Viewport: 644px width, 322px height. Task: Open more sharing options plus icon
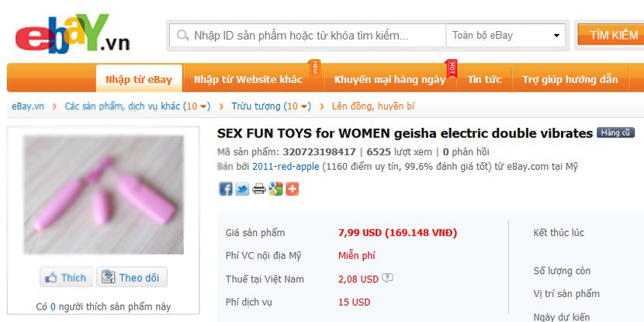pos(292,189)
